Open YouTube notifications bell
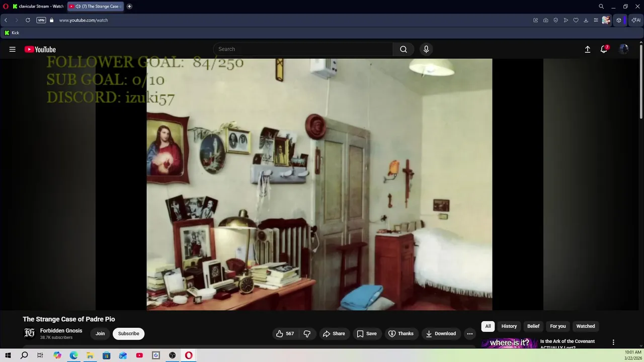644x362 pixels. click(x=604, y=49)
